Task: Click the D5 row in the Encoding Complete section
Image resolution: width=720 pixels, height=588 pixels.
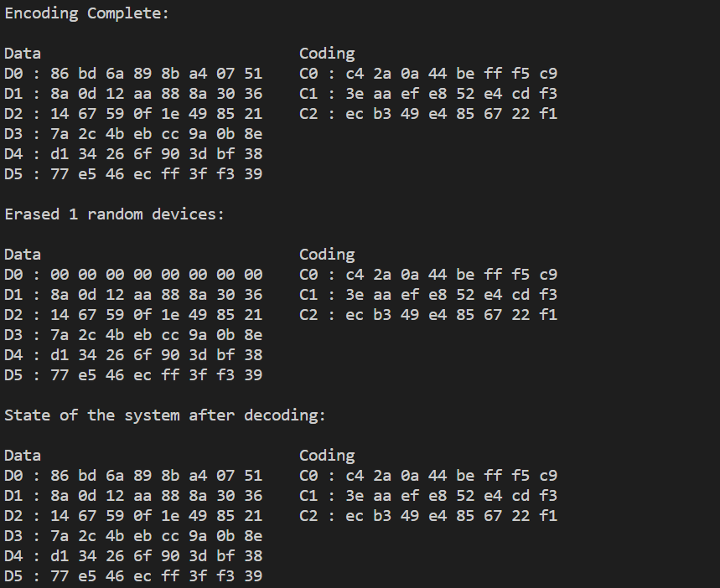Action: point(133,174)
